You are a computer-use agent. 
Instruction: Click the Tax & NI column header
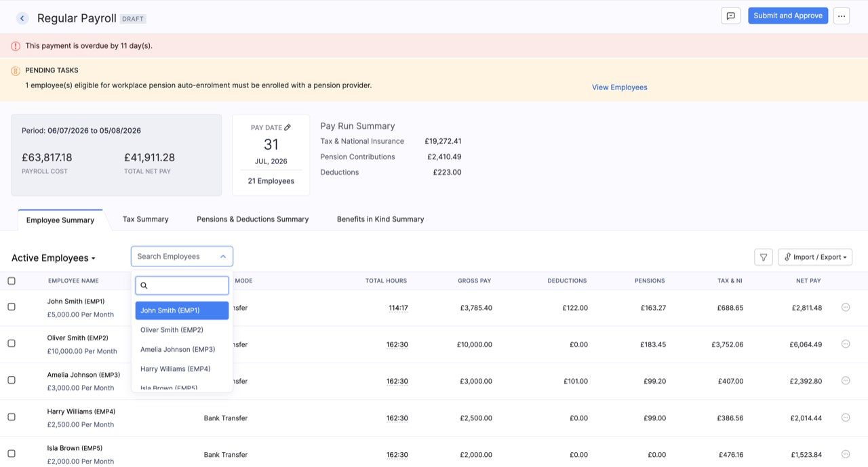click(x=730, y=281)
